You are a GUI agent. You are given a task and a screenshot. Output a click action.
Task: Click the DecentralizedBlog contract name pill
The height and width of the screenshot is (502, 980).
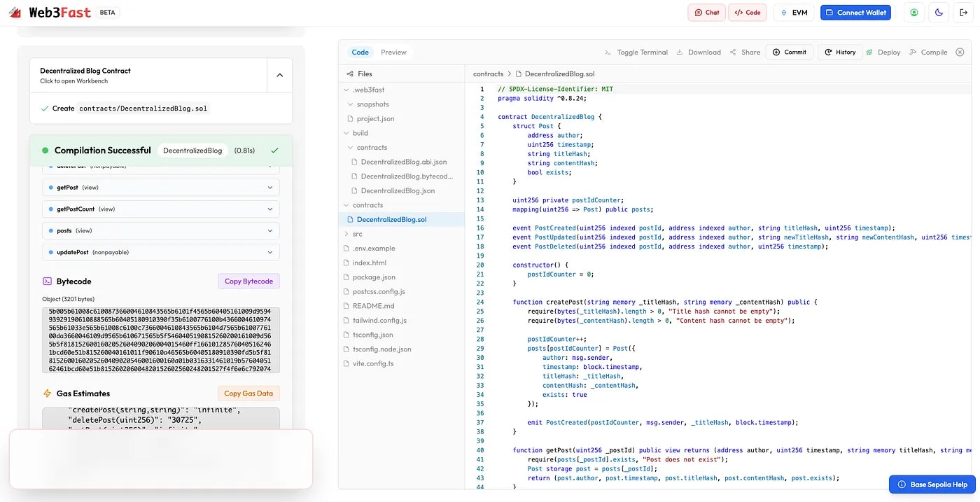click(192, 150)
